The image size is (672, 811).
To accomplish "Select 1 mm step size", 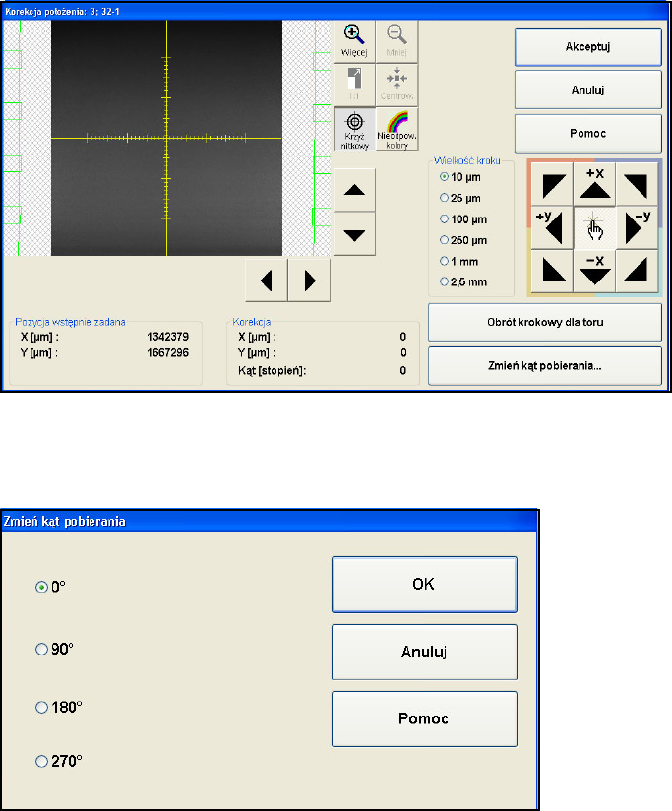I will [459, 261].
